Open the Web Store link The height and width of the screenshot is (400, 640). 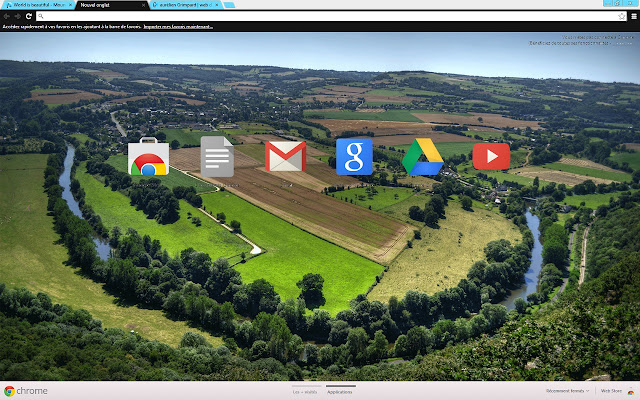611,391
